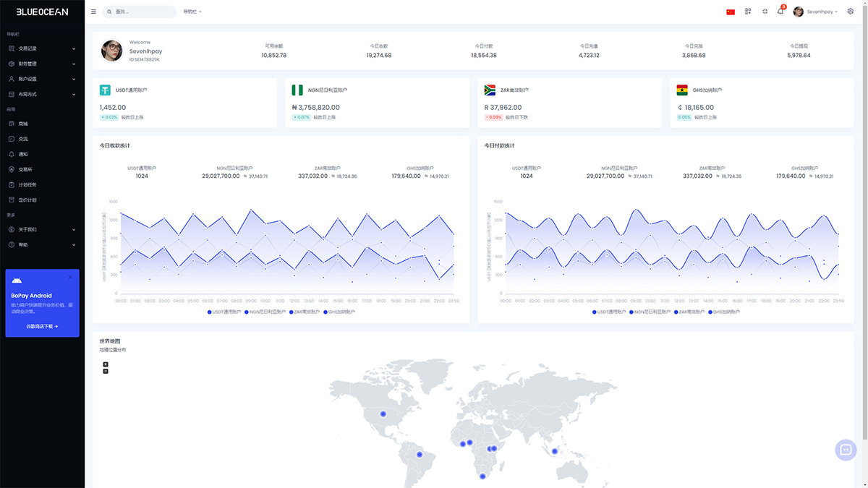
Task: Click the +0.07% change badge
Action: pos(300,117)
